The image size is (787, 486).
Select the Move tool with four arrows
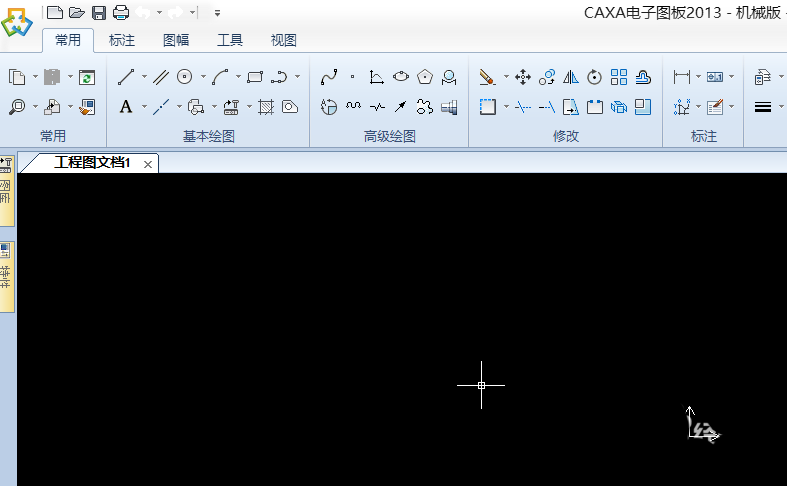pos(523,77)
